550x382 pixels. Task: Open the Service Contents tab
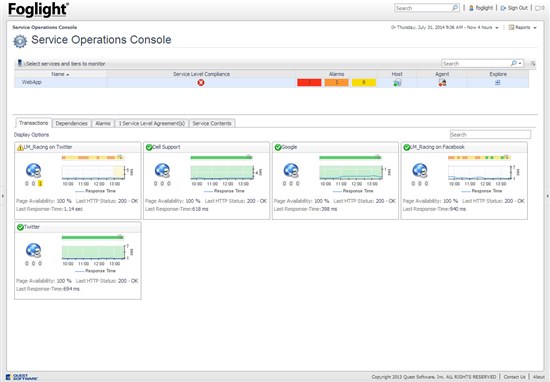212,123
